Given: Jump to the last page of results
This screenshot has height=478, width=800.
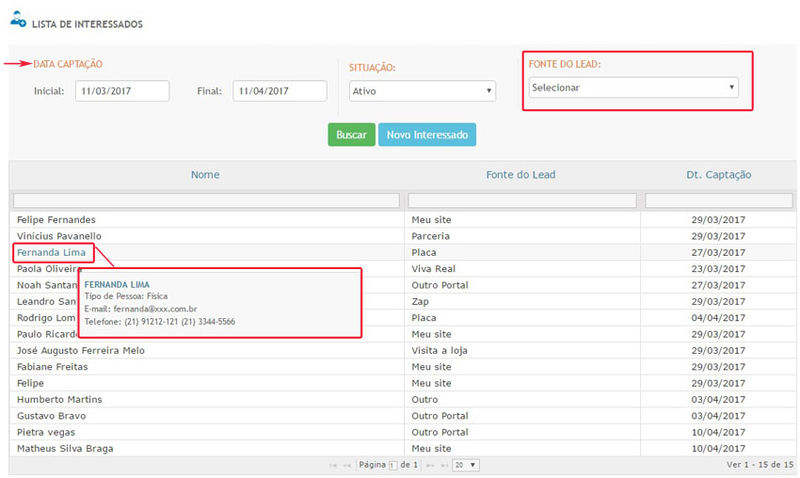Looking at the screenshot, I should pos(443,466).
